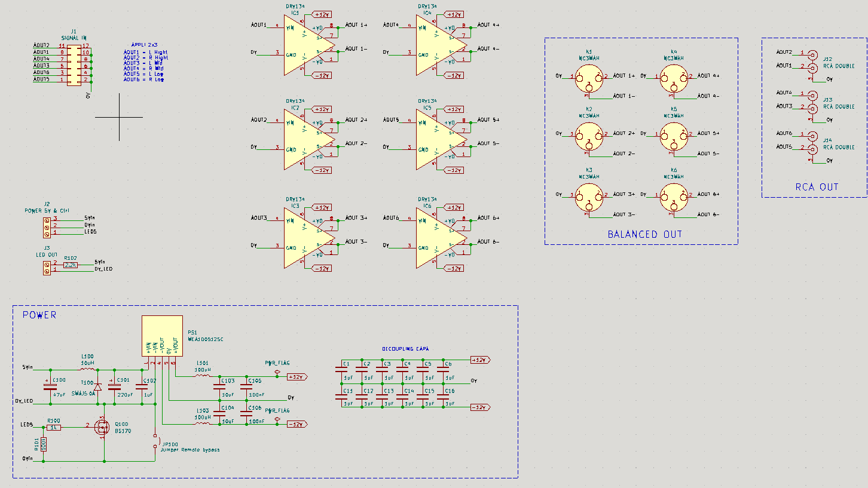Screen dimensions: 868x488
Task: Click the upper PWR_FLAG symbol
Action: pyautogui.click(x=277, y=372)
